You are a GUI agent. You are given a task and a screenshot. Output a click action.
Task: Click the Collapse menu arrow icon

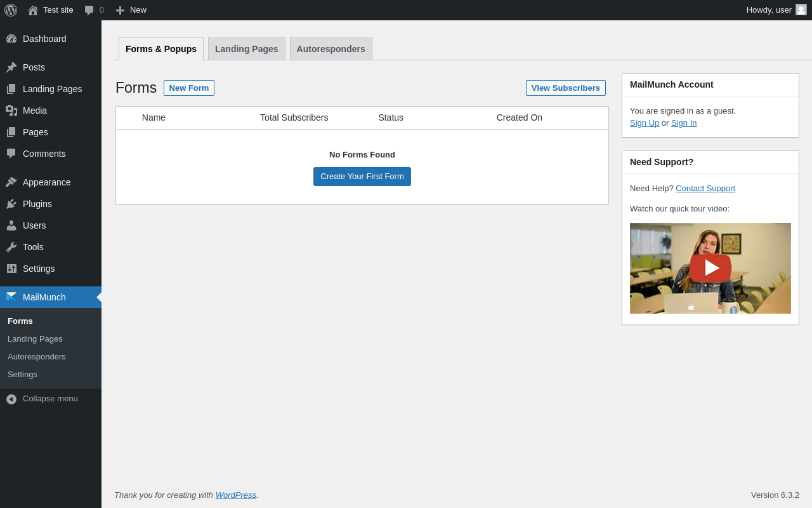[x=11, y=399]
